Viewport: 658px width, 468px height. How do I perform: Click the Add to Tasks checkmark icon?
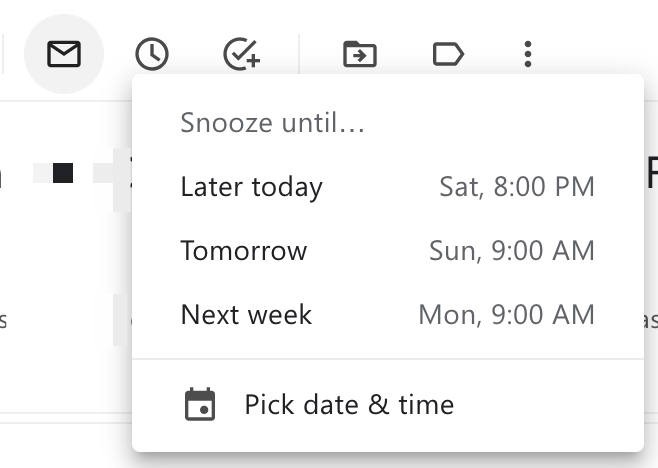pyautogui.click(x=241, y=54)
